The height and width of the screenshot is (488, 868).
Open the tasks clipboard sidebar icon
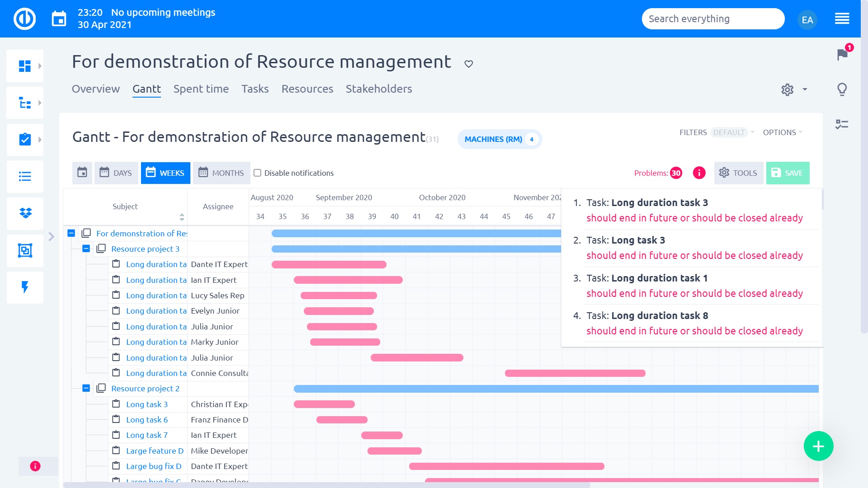25,139
